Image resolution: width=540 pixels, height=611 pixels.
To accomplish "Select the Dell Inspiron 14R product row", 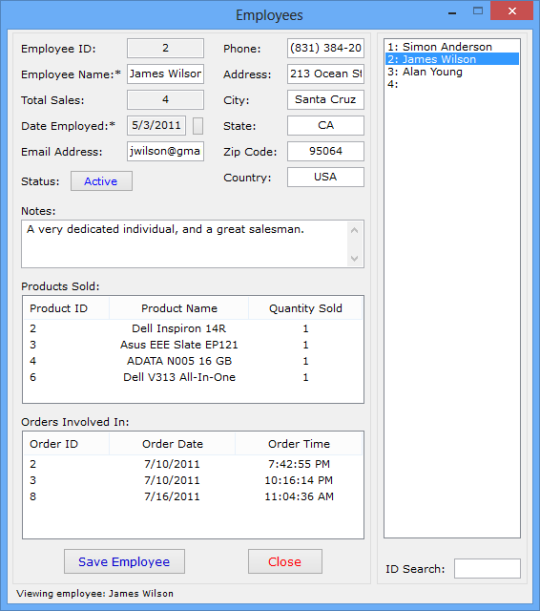I will click(193, 328).
